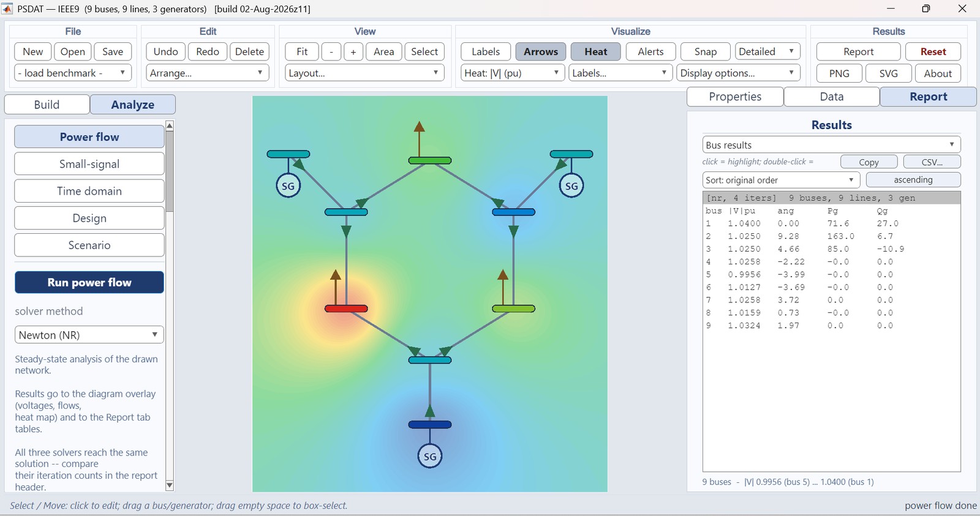Open the Bus results dropdown

[x=831, y=144]
